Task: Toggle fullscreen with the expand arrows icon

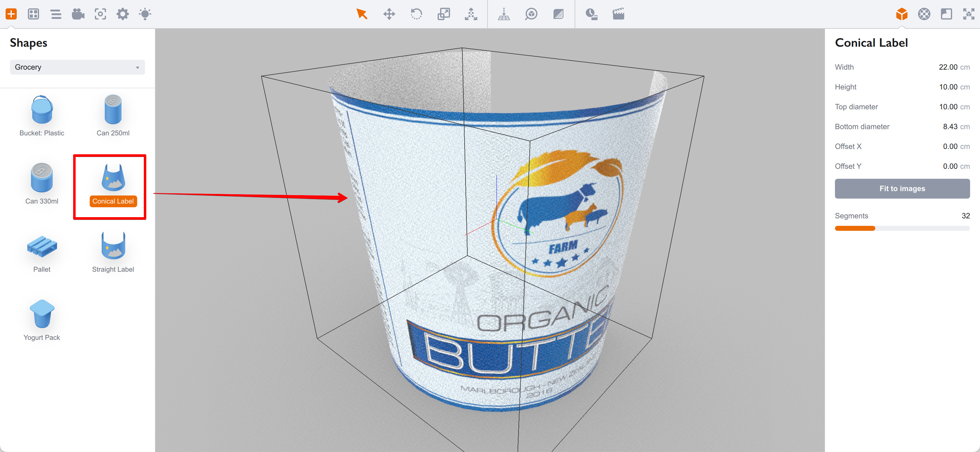Action: [x=969, y=14]
